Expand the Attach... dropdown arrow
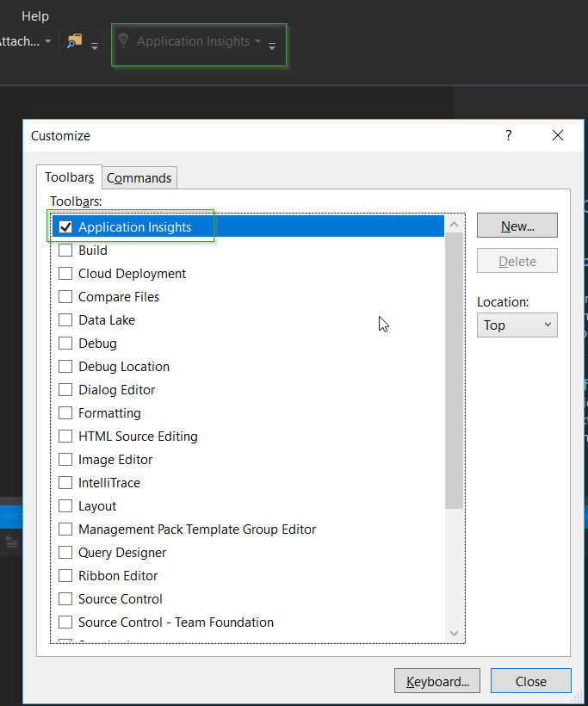588x706 pixels. 47,41
